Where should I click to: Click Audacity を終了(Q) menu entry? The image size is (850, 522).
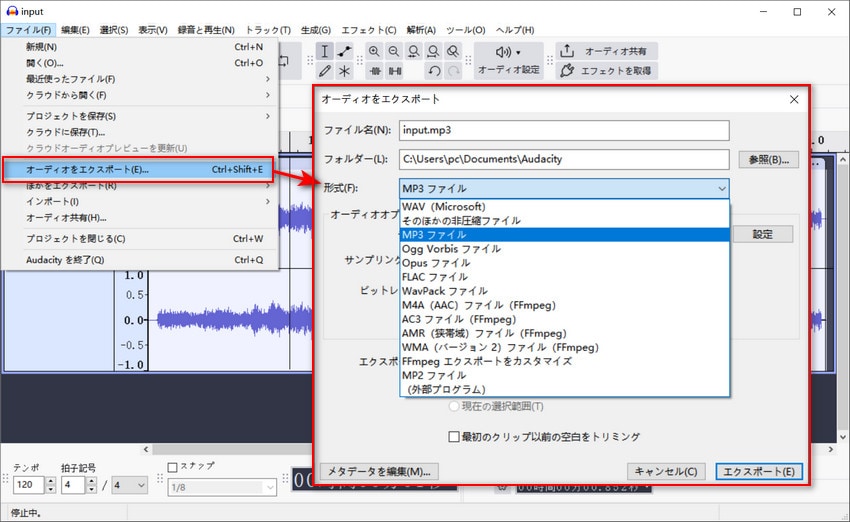[x=140, y=260]
